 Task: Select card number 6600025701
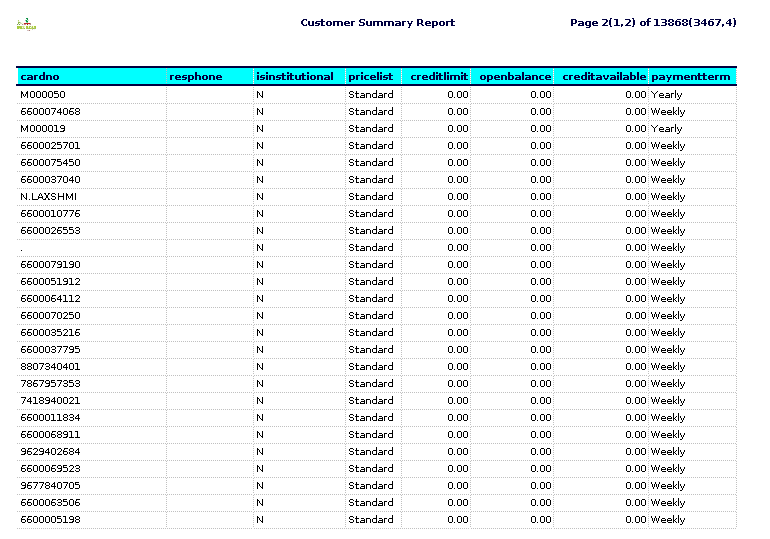[x=50, y=145]
